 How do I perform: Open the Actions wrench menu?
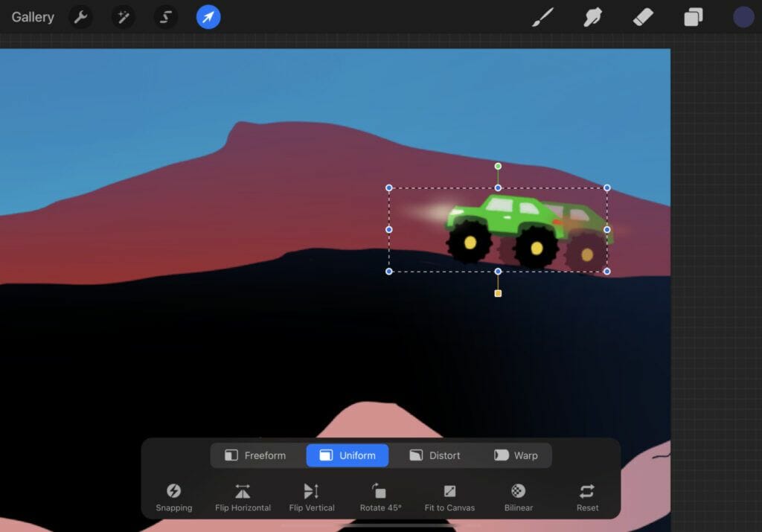pos(80,17)
